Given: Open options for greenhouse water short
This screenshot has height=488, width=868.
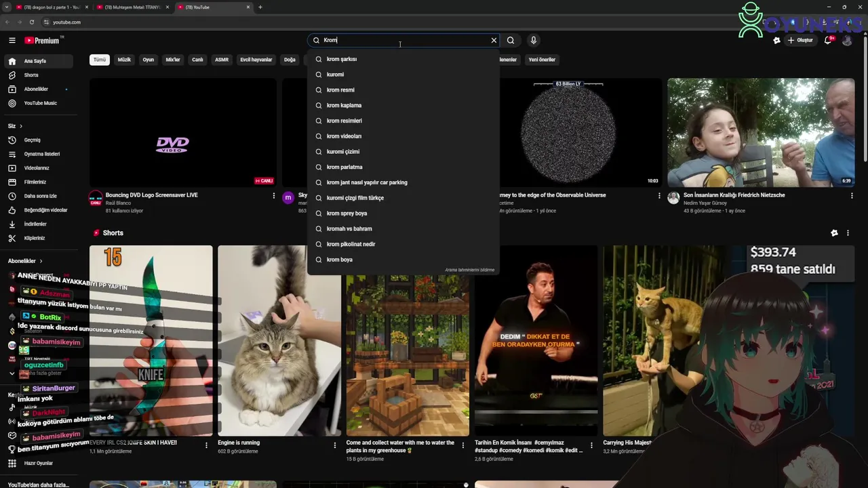Looking at the screenshot, I should (x=463, y=445).
